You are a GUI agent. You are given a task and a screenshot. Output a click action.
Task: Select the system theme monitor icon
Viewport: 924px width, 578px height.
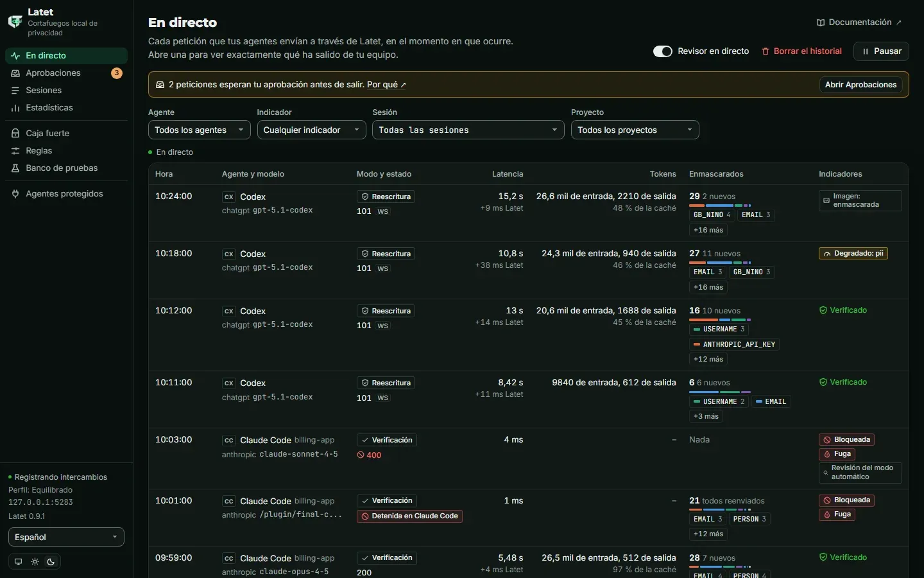pyautogui.click(x=18, y=561)
